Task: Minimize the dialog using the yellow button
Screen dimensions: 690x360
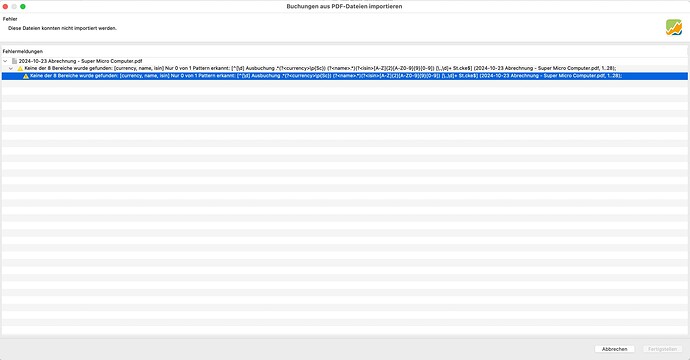Action: (x=14, y=6)
